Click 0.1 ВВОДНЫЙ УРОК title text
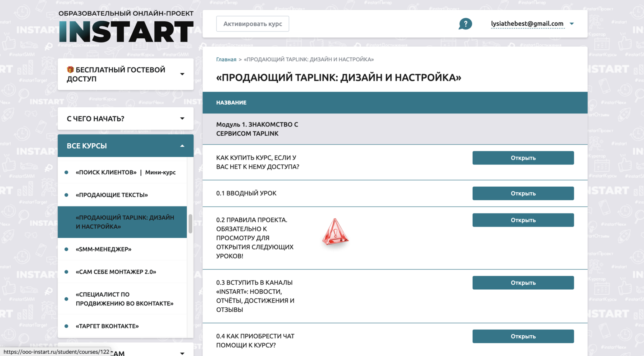 246,194
